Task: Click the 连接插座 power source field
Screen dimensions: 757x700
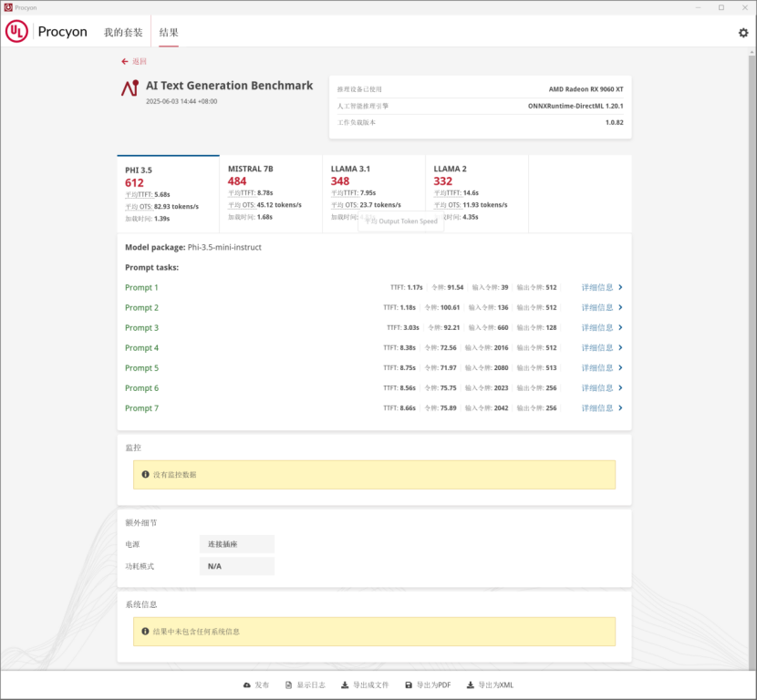Action: [x=237, y=544]
